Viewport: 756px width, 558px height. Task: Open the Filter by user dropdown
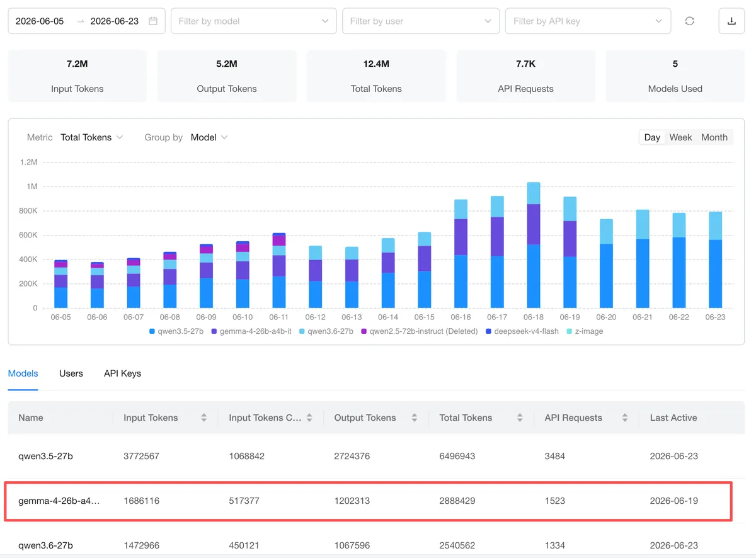pyautogui.click(x=421, y=21)
